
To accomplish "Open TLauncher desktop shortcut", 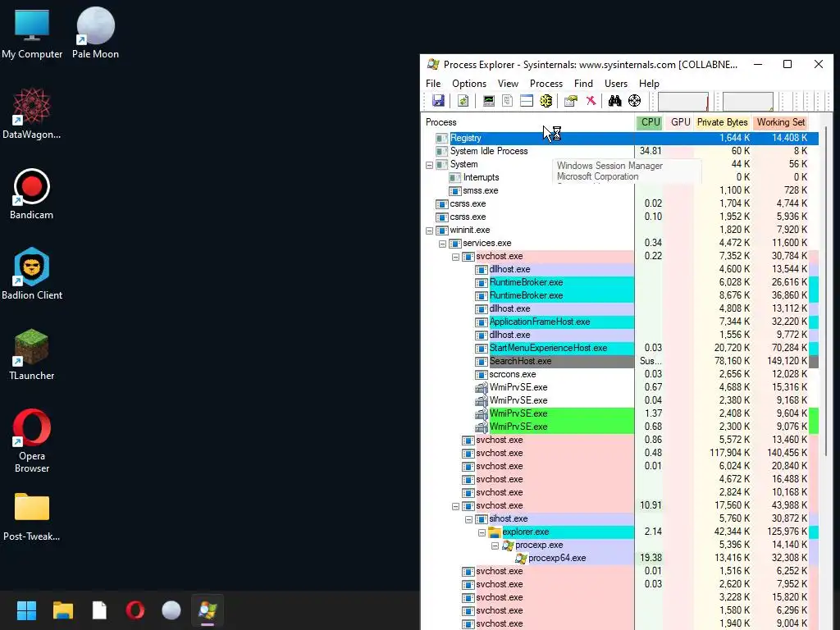I will [x=32, y=354].
